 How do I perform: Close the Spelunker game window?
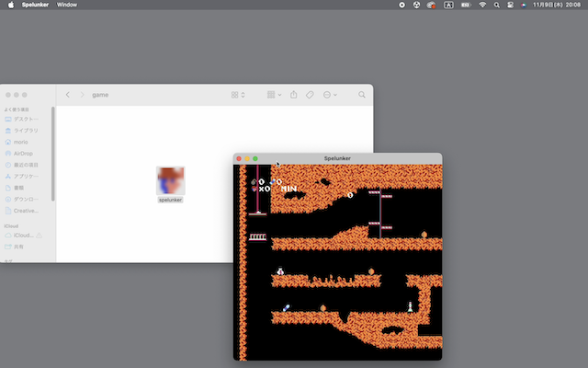(239, 159)
